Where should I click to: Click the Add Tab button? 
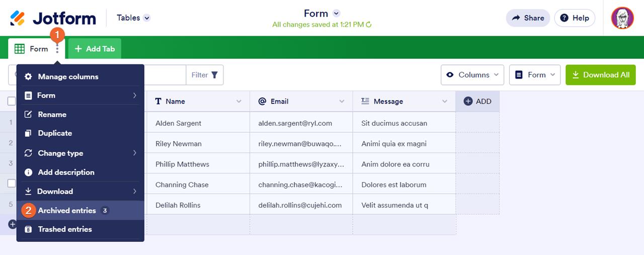(95, 49)
